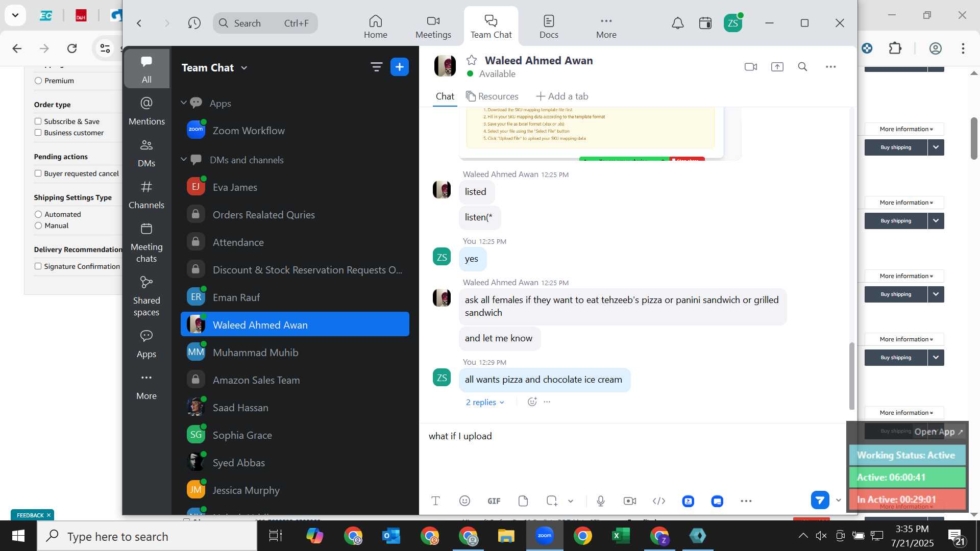Select the Manual shipping settings radio
This screenshot has height=551, width=980.
(x=38, y=226)
